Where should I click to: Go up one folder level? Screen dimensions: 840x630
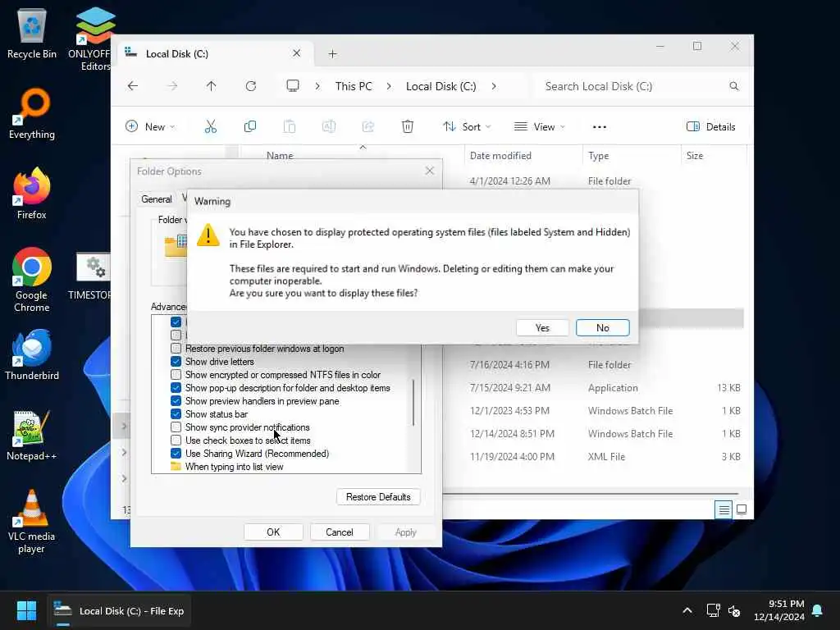coord(211,85)
